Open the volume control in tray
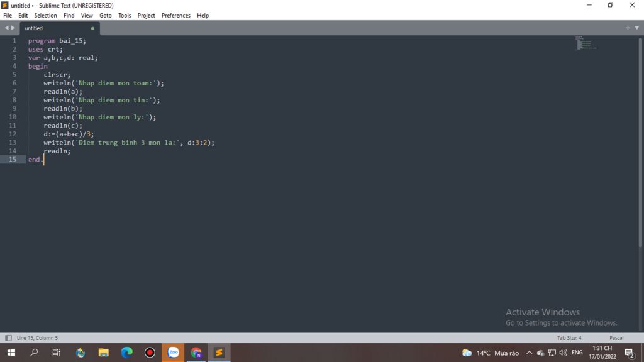 point(563,353)
